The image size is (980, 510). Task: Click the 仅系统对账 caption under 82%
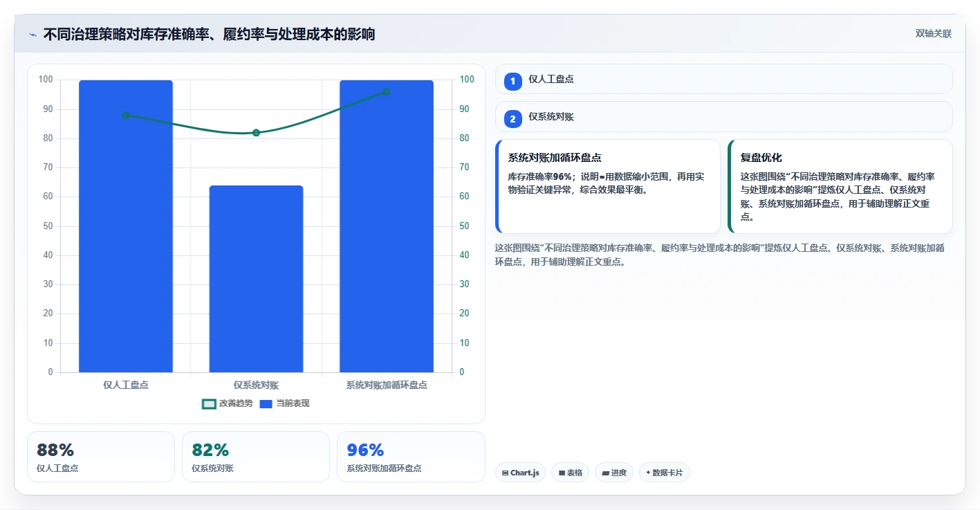212,468
